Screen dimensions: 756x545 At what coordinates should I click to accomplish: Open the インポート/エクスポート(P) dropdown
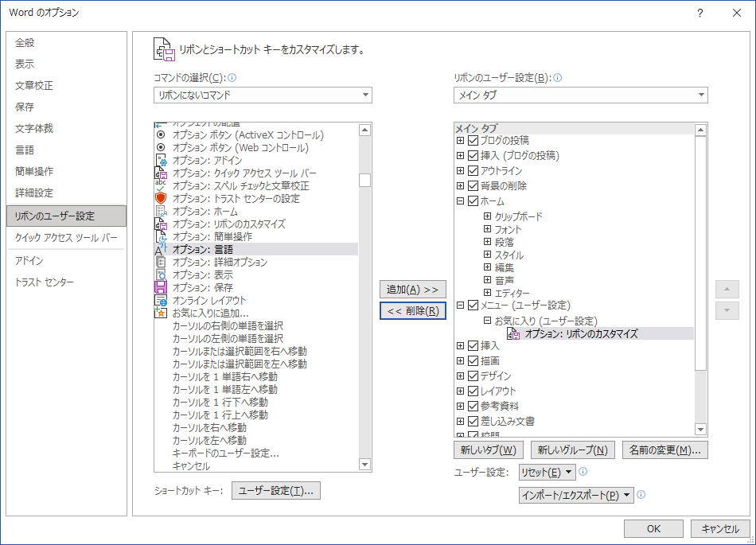click(576, 495)
